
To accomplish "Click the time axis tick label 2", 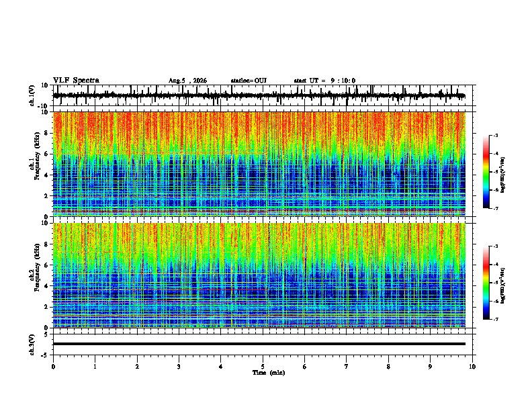I will (x=137, y=367).
